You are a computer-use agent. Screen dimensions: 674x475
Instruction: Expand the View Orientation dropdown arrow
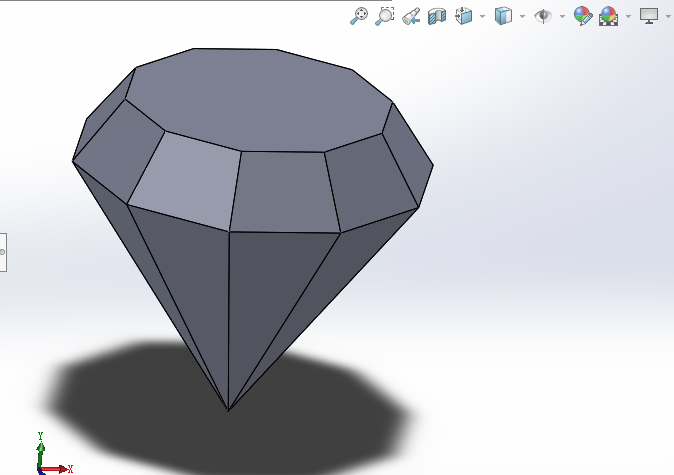click(x=482, y=17)
